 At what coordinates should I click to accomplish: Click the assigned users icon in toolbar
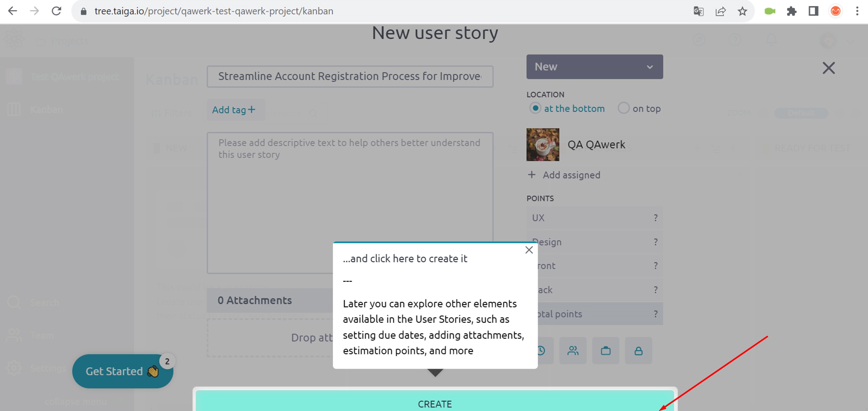point(573,350)
